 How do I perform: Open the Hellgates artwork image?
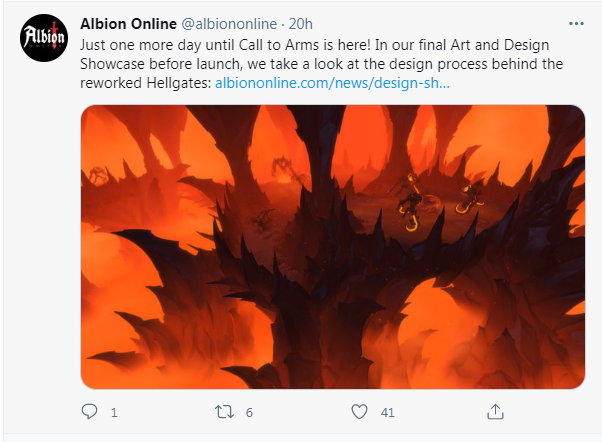333,247
